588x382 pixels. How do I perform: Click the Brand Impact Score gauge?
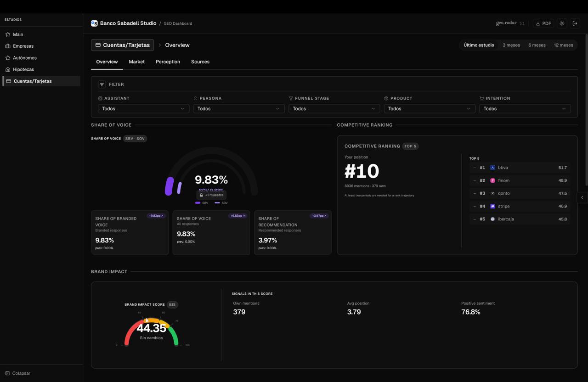151,330
